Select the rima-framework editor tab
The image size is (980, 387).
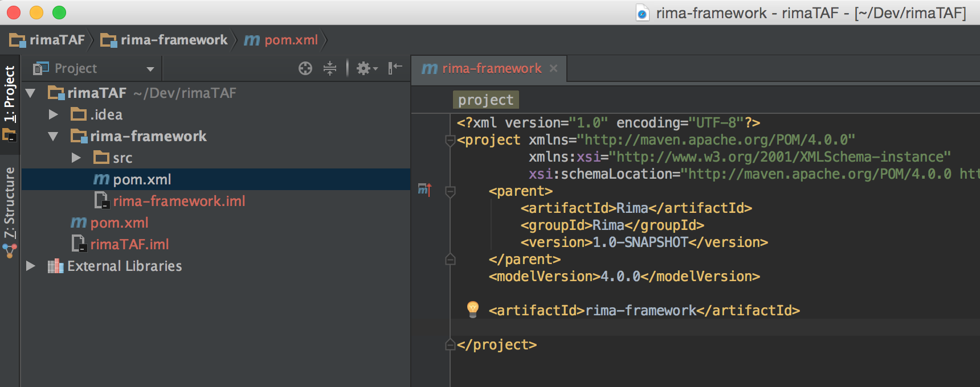(x=483, y=69)
